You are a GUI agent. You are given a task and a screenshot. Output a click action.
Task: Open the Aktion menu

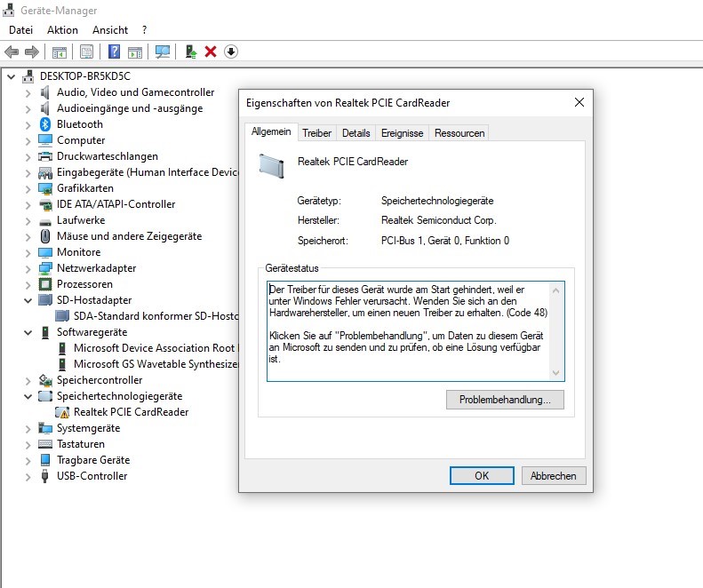coord(62,30)
